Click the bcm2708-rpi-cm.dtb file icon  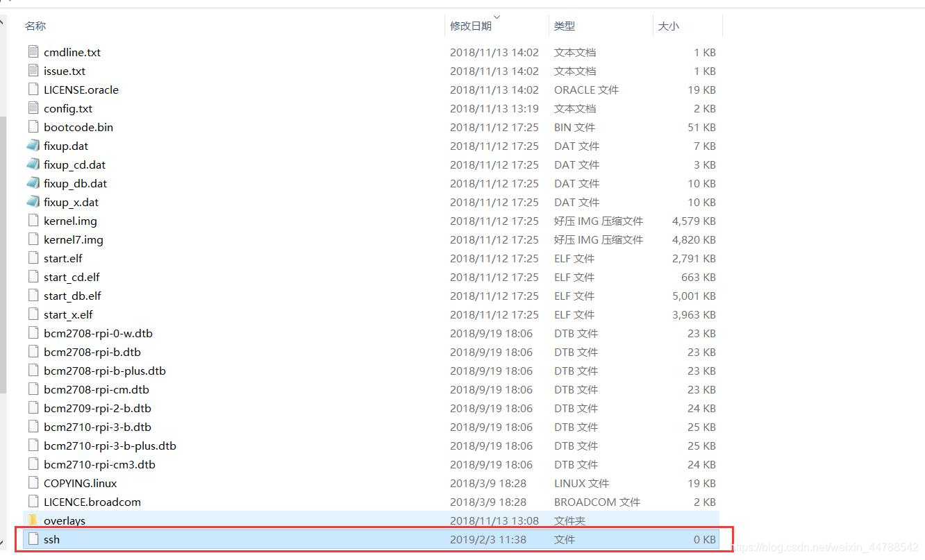tap(33, 389)
